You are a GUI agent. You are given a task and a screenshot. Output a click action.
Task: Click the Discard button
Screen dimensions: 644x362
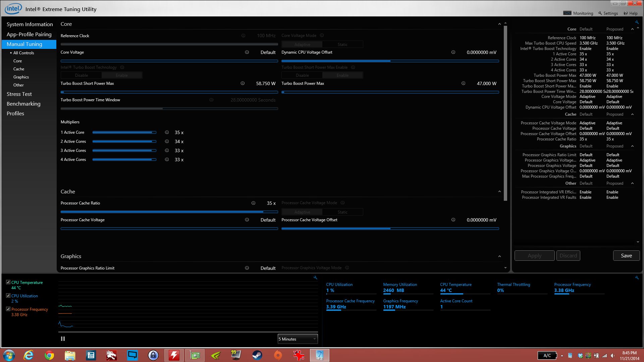click(x=568, y=255)
